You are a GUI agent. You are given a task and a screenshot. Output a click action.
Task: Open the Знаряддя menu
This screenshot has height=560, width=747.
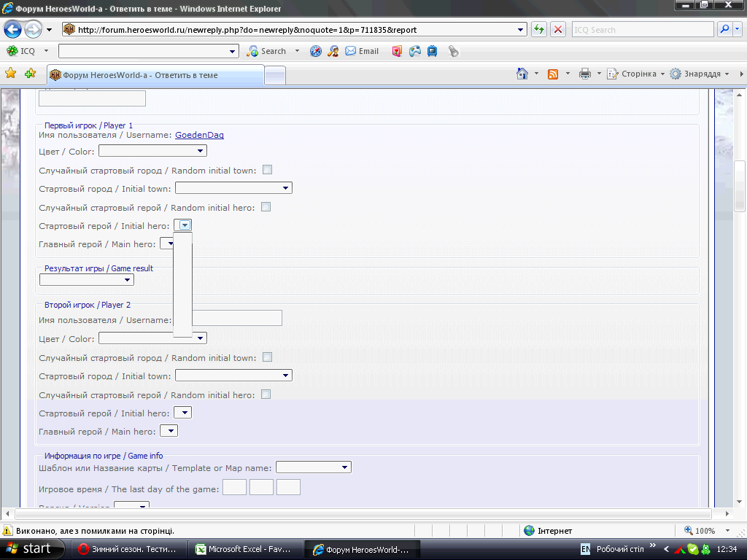point(699,74)
